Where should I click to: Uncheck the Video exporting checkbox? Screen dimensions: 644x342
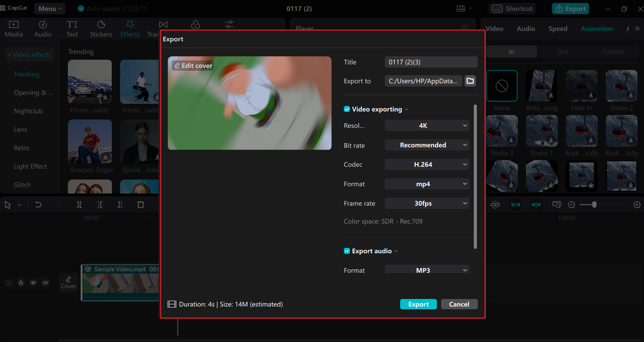(x=347, y=109)
